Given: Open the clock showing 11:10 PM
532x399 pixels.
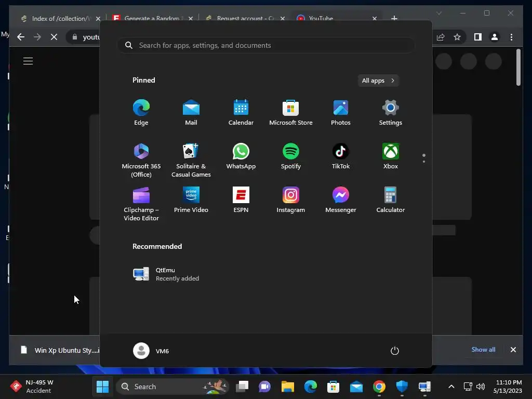Looking at the screenshot, I should click(x=508, y=387).
